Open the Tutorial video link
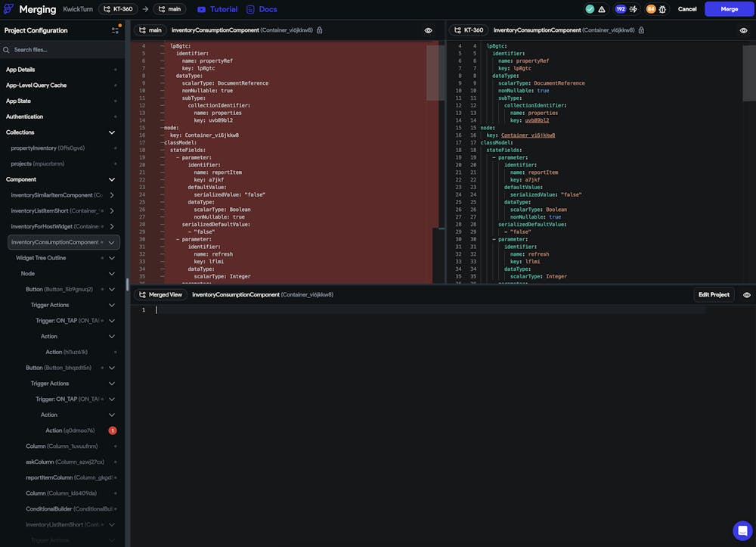The height and width of the screenshot is (547, 756). 218,9
